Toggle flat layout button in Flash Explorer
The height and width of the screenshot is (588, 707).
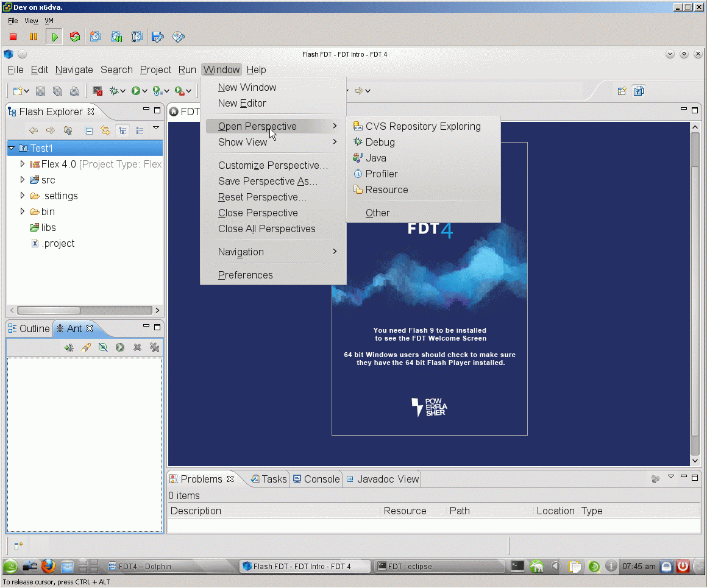[140, 131]
